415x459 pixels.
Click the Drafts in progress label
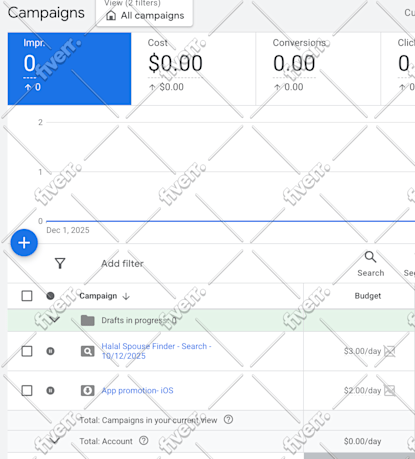[x=139, y=320]
